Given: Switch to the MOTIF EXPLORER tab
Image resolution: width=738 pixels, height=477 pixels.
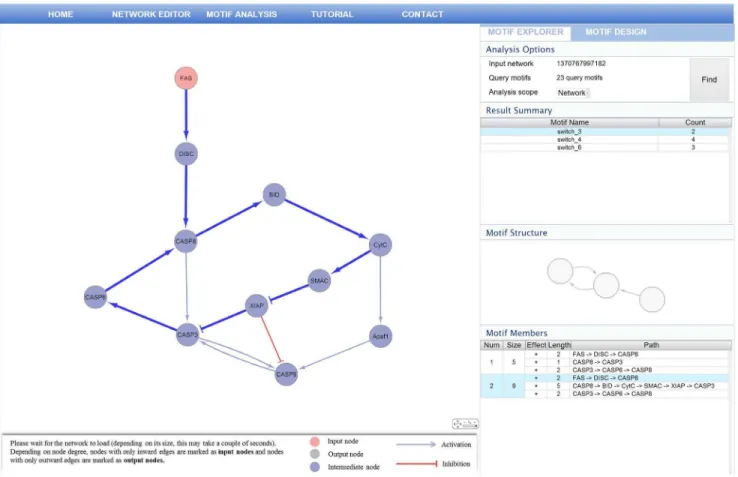Looking at the screenshot, I should coord(525,32).
